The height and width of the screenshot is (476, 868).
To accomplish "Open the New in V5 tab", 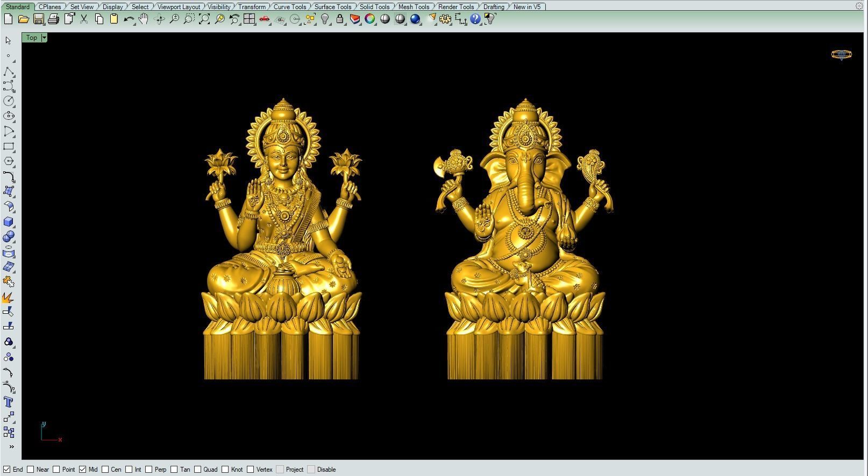I will [x=527, y=7].
